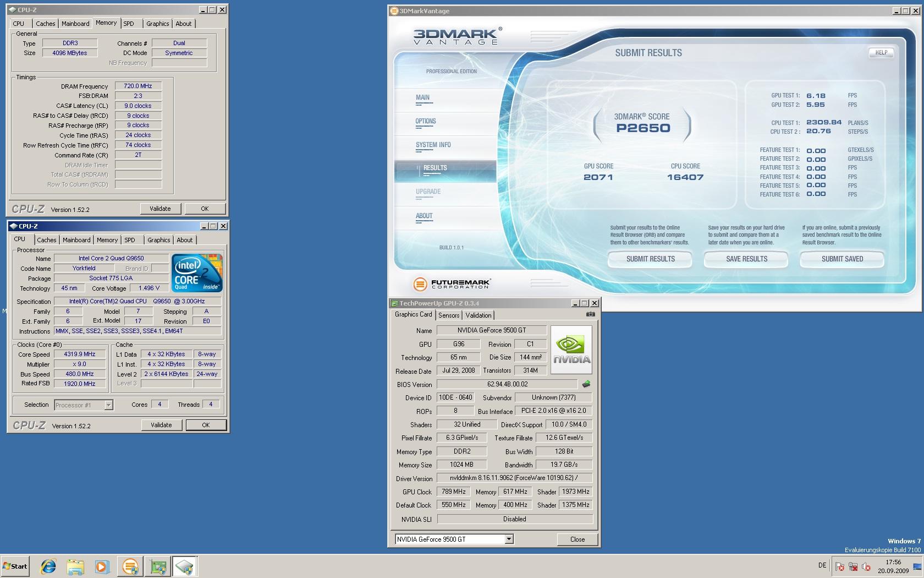Switch to 3DMark Vantage taskbar button
This screenshot has width=924, height=578.
coord(130,566)
